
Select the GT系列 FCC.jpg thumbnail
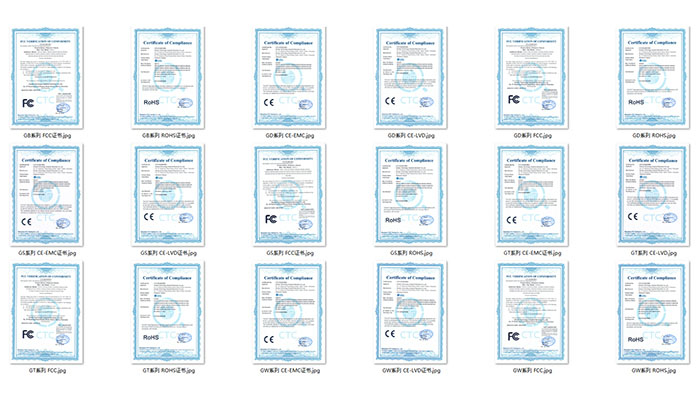tap(46, 312)
